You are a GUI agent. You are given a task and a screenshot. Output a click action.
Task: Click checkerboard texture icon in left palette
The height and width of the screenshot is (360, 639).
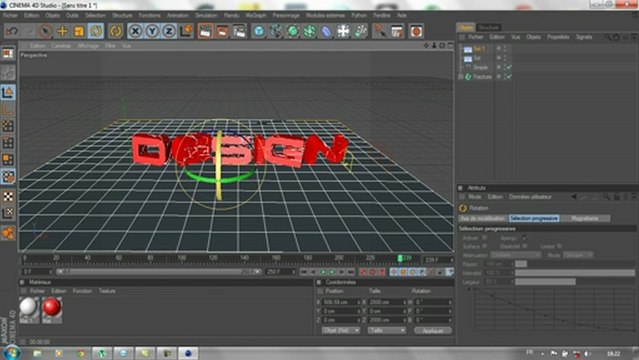[x=8, y=197]
